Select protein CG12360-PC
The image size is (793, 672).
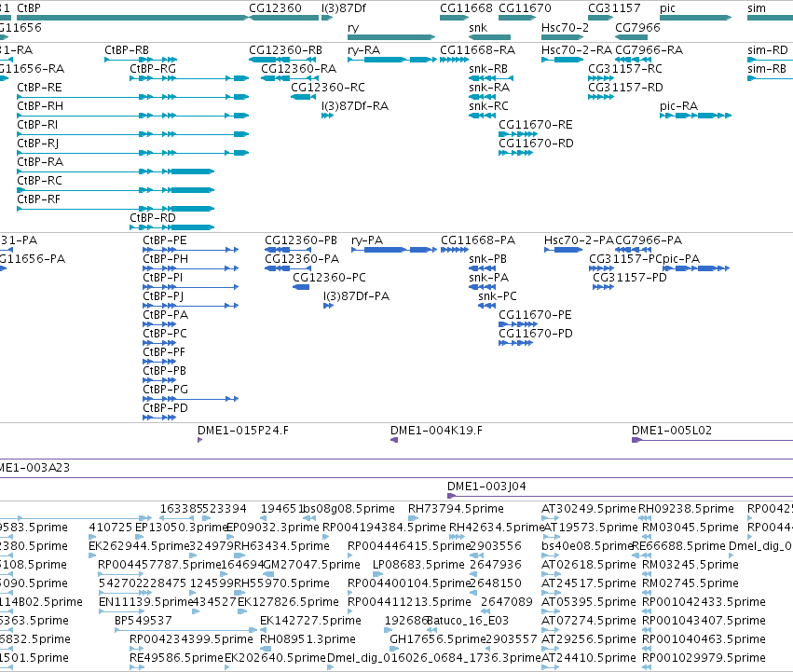(301, 287)
